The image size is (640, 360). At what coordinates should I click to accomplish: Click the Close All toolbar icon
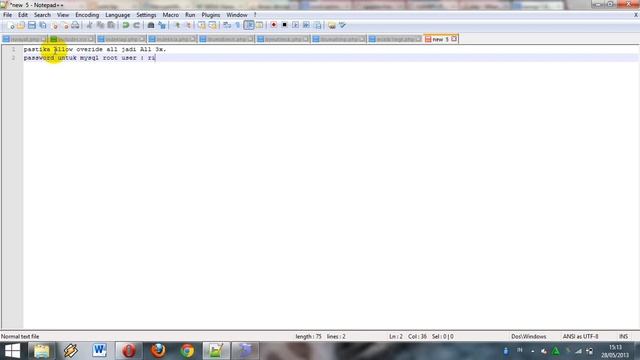tap(64, 25)
